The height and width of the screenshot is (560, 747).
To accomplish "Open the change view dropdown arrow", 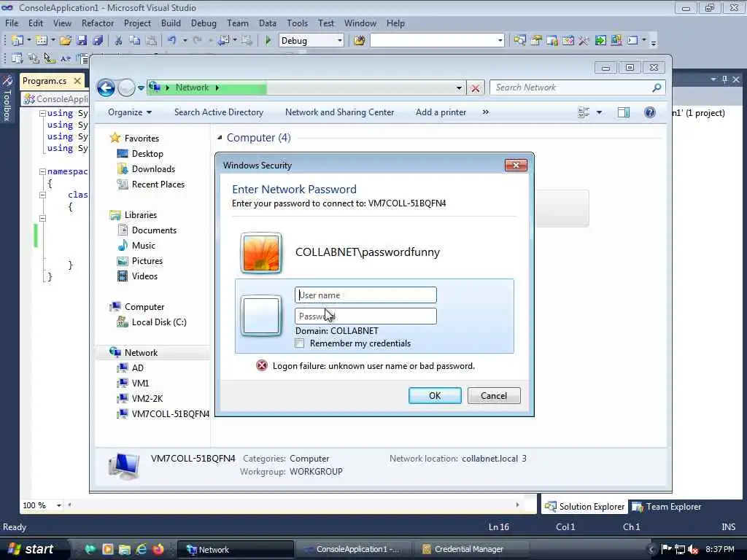I will pos(600,112).
